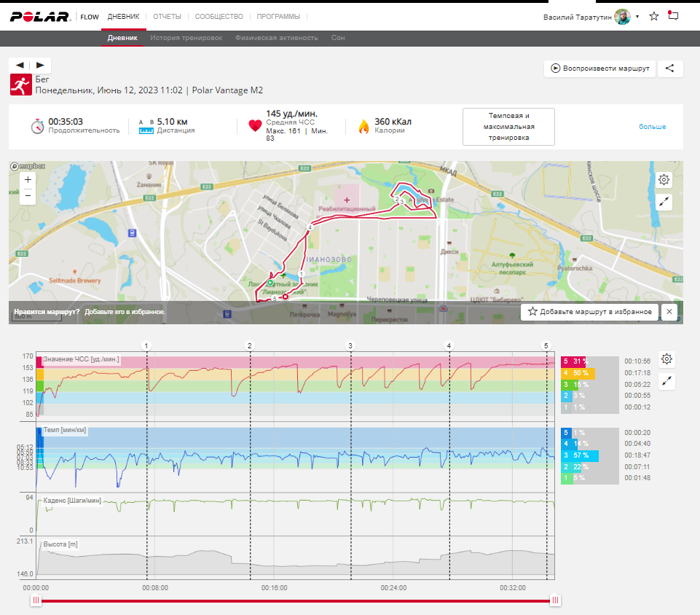Click pace zone 3 bar 57 %
Screen dimensions: 700x615
point(580,455)
